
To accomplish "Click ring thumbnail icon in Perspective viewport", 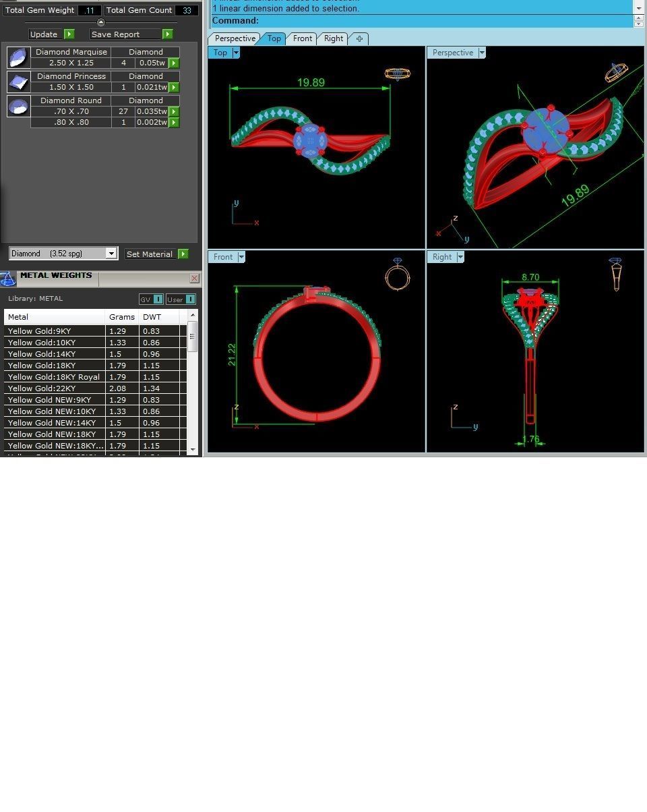I will tap(616, 71).
